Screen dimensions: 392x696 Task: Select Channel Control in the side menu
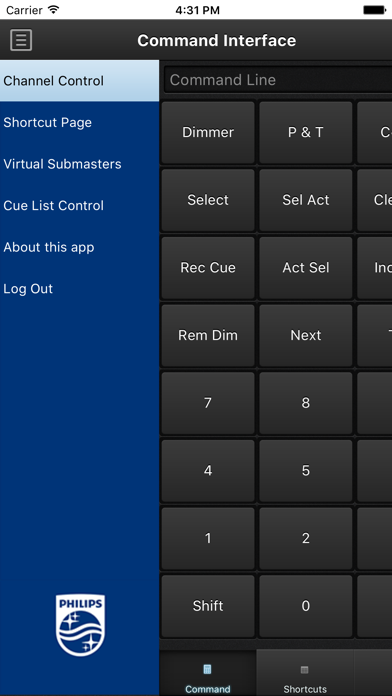pos(79,81)
